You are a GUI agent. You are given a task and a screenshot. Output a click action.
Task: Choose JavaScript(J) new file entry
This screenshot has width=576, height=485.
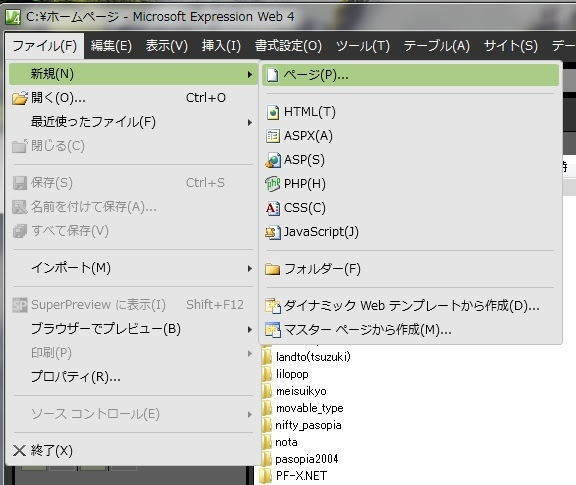tap(410, 232)
